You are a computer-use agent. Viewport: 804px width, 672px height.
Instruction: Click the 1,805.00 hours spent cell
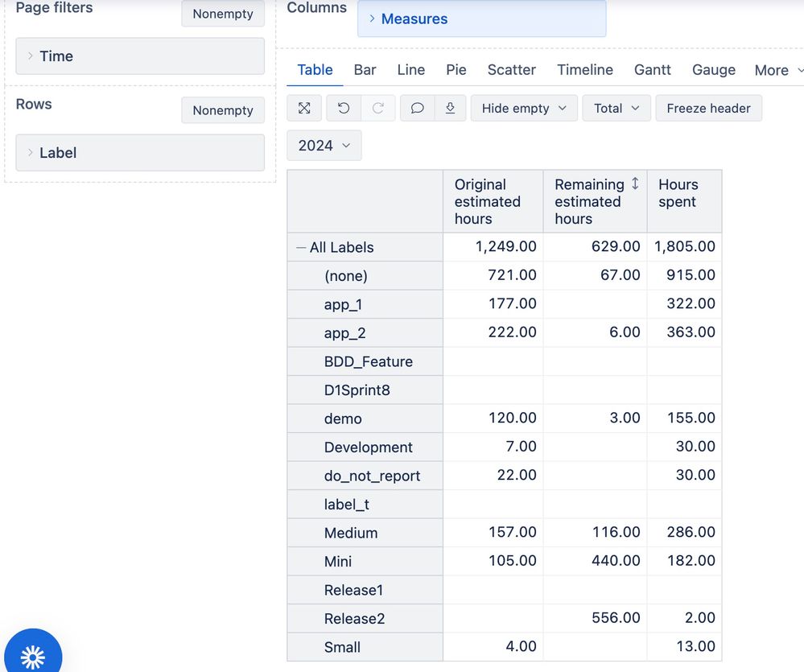coord(685,246)
